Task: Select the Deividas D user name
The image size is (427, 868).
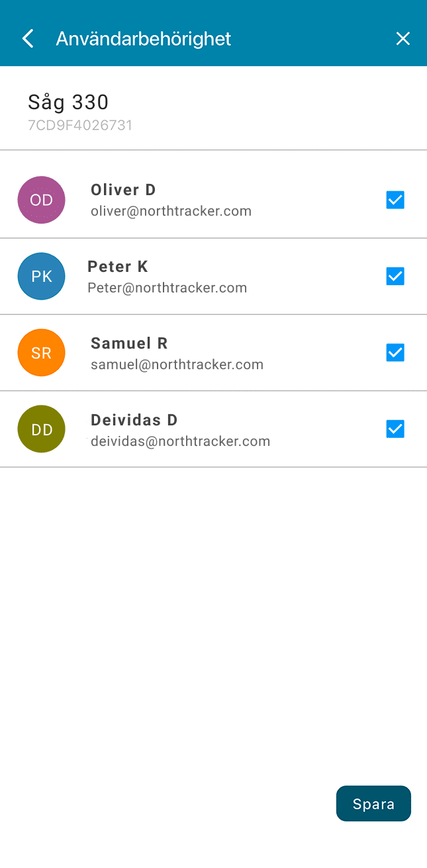Action: pyautogui.click(x=134, y=420)
